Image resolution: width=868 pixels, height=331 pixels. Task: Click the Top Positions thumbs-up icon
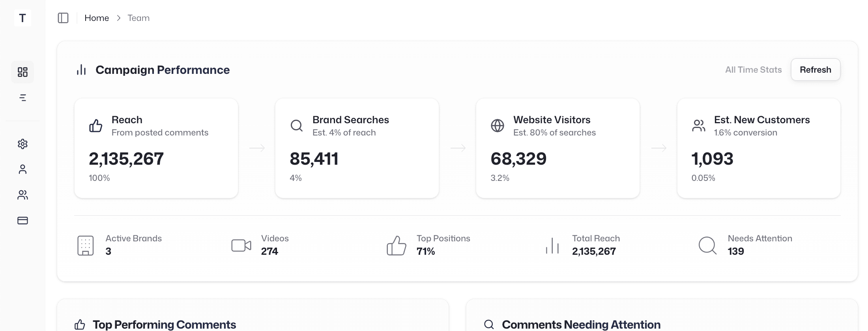[397, 245]
